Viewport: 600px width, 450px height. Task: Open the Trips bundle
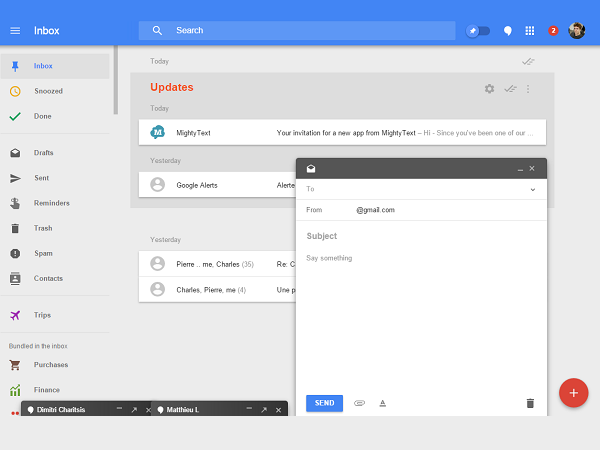55,315
